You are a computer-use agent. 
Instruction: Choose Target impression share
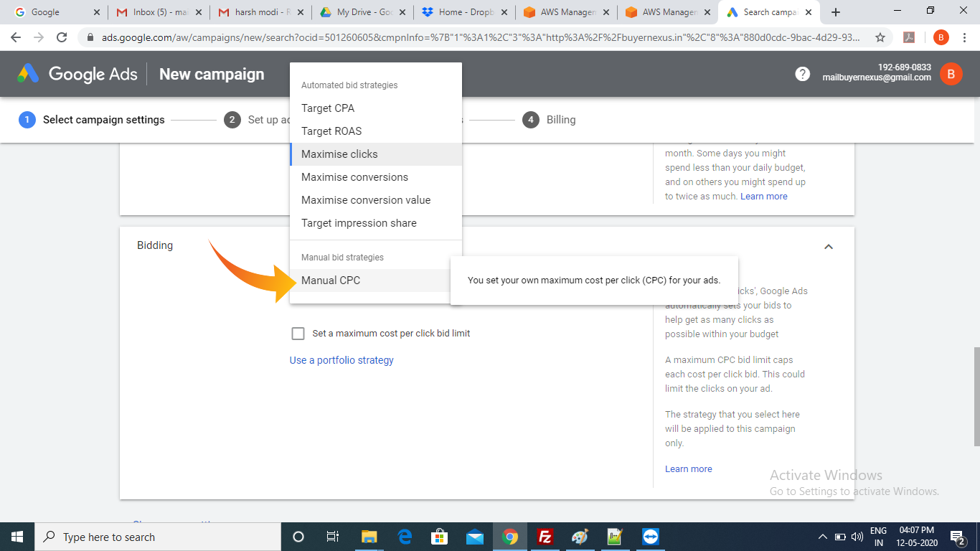coord(376,223)
